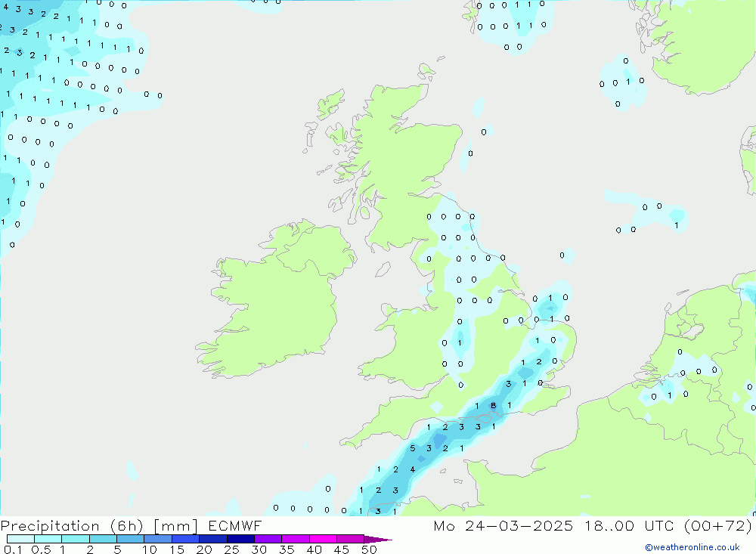756x554 pixels.
Task: Click the '40' legend scale label
Action: pos(314,549)
